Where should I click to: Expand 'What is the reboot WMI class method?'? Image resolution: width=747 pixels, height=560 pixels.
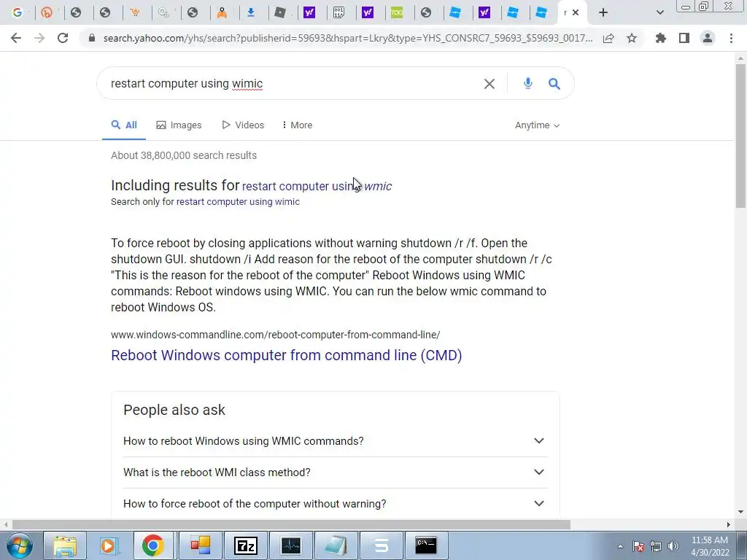336,472
